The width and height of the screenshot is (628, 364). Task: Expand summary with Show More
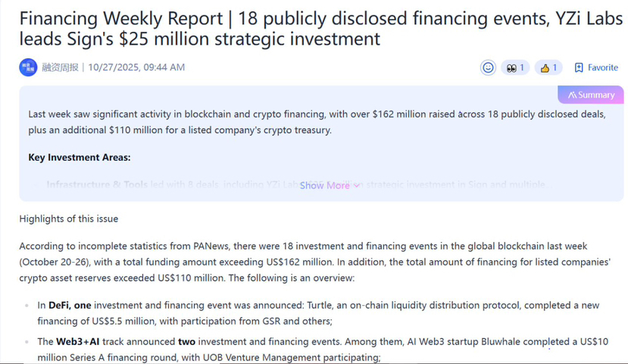pyautogui.click(x=324, y=185)
